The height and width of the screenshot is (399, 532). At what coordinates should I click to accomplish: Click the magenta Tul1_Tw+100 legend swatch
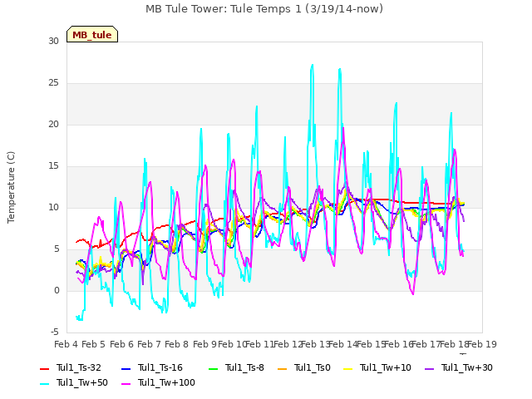coord(126,384)
